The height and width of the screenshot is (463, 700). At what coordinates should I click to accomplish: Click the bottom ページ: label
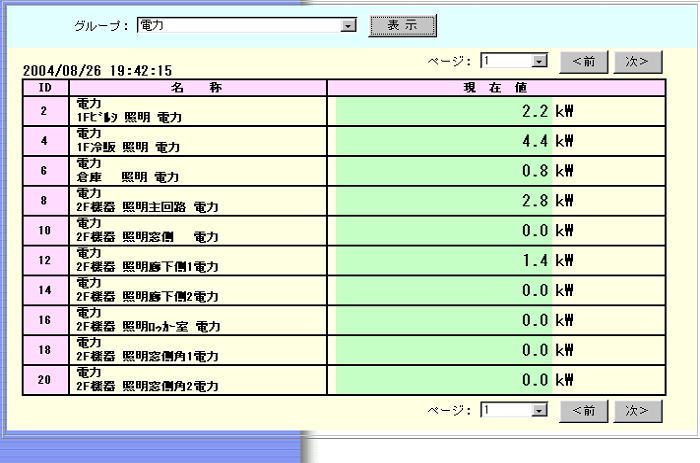(x=449, y=410)
